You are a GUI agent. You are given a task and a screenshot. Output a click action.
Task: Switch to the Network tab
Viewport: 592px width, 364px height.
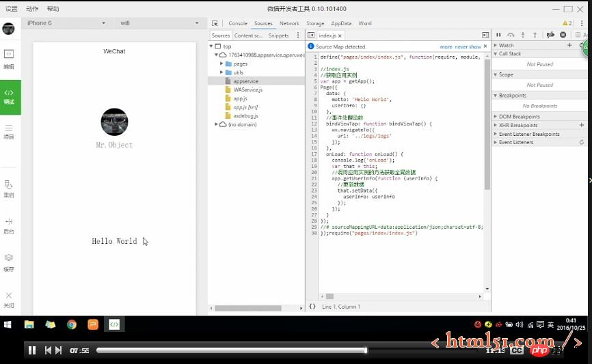[x=289, y=23]
